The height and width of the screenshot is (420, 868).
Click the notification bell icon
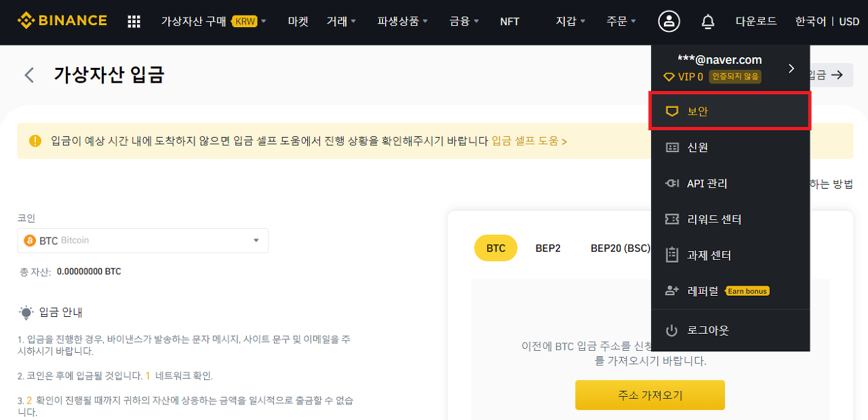click(707, 21)
